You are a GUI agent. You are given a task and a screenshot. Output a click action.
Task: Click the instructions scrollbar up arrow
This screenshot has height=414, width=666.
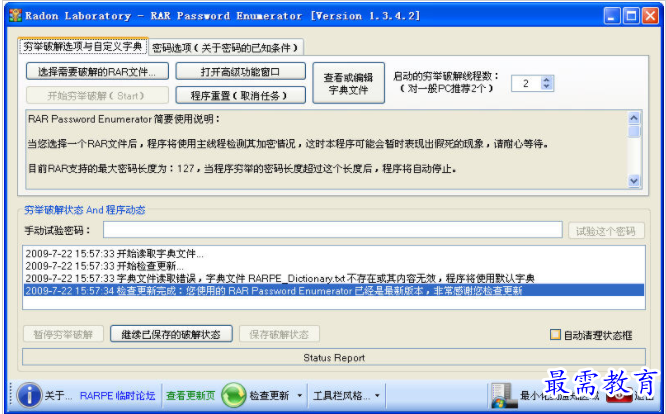click(634, 118)
